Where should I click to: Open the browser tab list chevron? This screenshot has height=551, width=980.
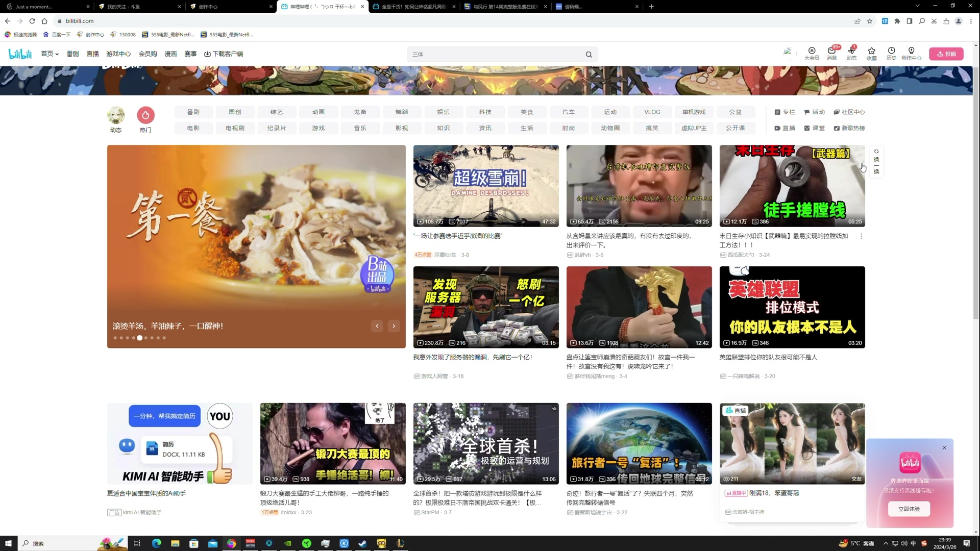tap(918, 6)
